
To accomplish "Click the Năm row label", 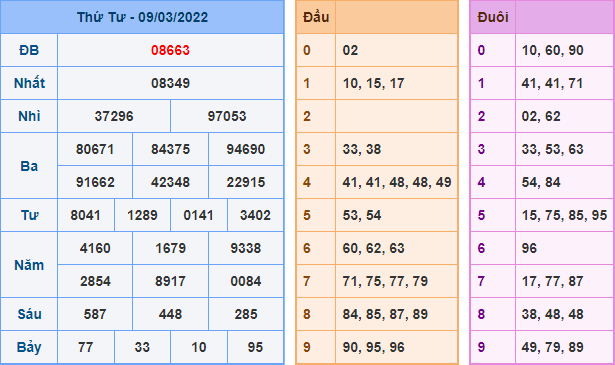I will [29, 265].
